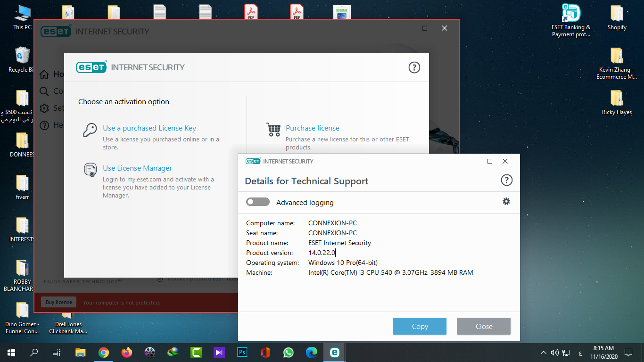
Task: Click the License Manager icon
Action: click(x=90, y=170)
